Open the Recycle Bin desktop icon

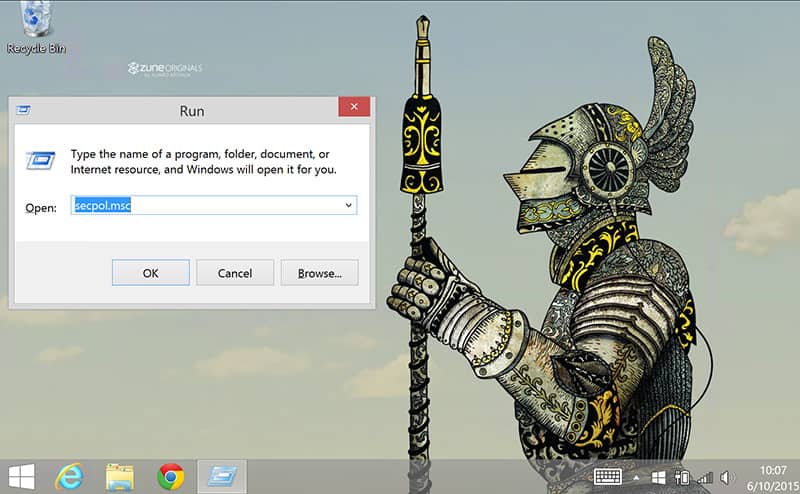36,27
